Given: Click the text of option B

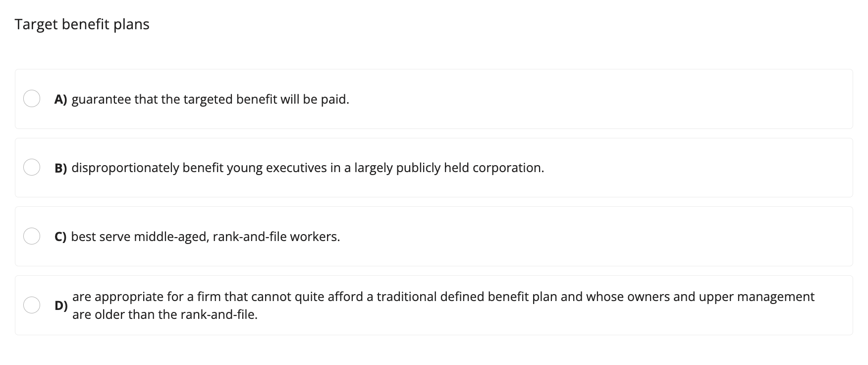Looking at the screenshot, I should click(307, 168).
